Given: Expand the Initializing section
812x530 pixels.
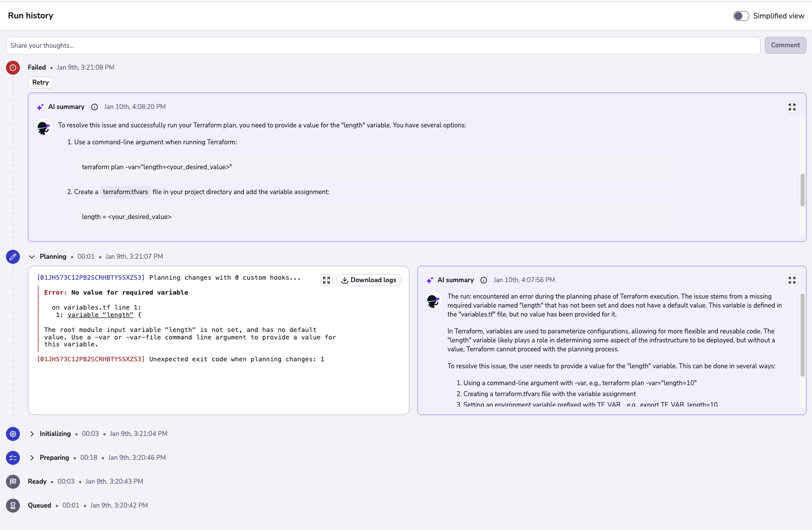Looking at the screenshot, I should pos(32,433).
